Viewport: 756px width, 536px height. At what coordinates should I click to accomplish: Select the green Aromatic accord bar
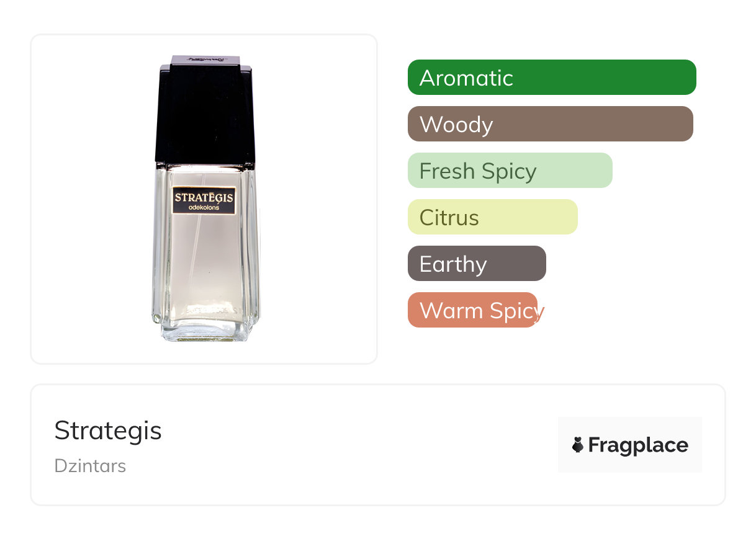click(551, 78)
